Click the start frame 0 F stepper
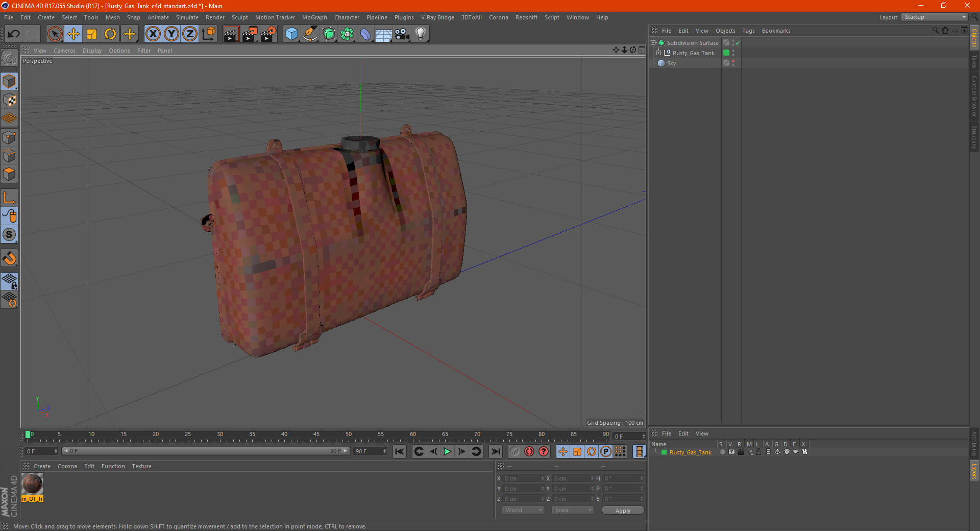The image size is (980, 531). (x=56, y=451)
